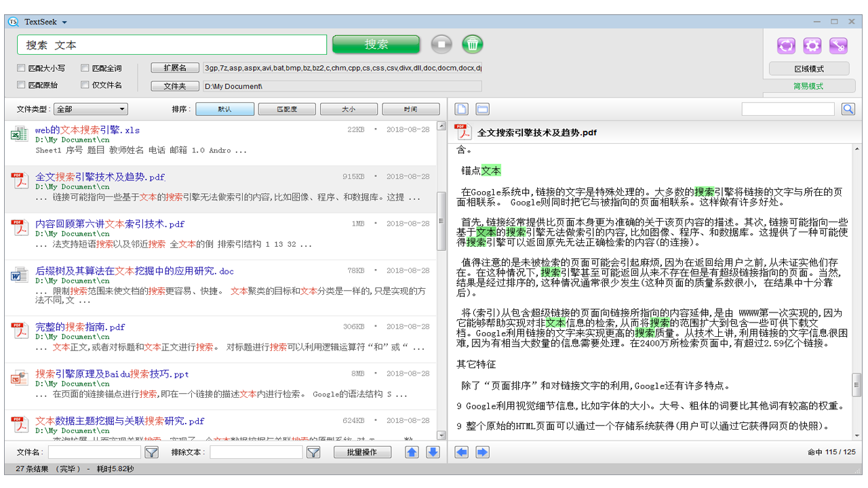Open the previewed file via the document icon
This screenshot has height=488, width=868.
coord(462,108)
